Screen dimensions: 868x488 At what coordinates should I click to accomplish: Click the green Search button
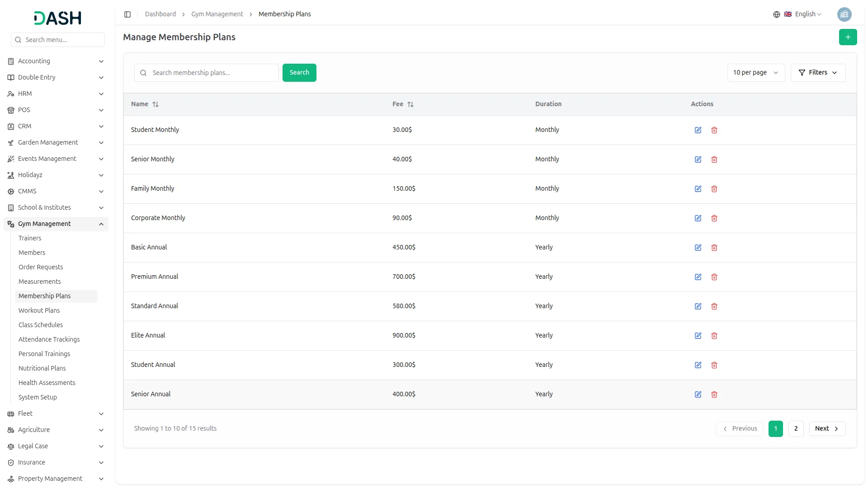(299, 73)
